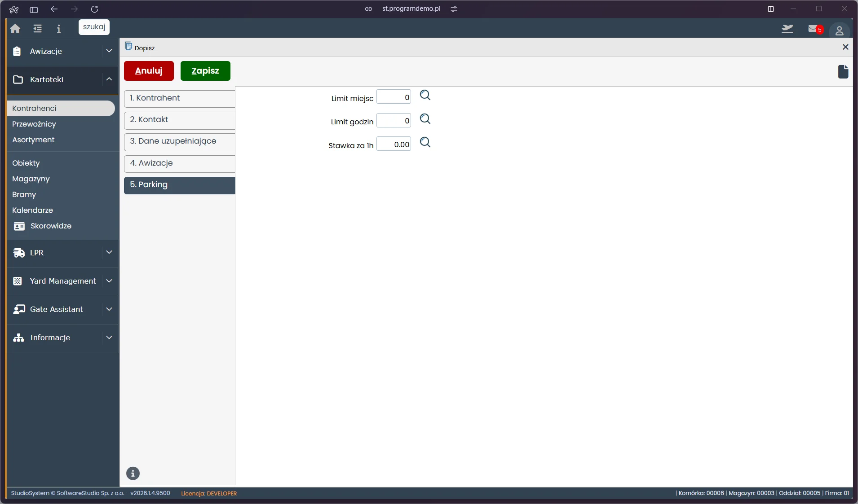Reload the page in browser

(x=94, y=9)
